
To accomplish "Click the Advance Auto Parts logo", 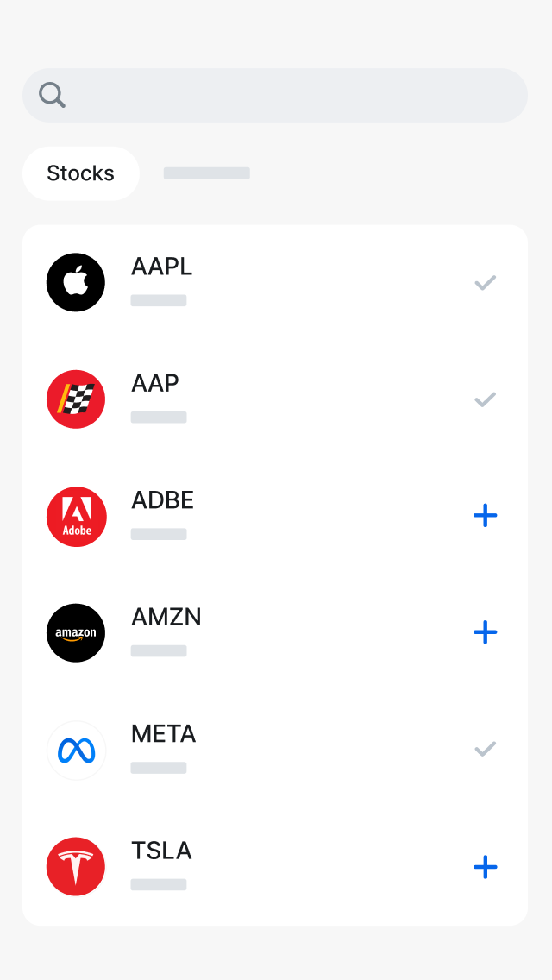I will coord(76,399).
